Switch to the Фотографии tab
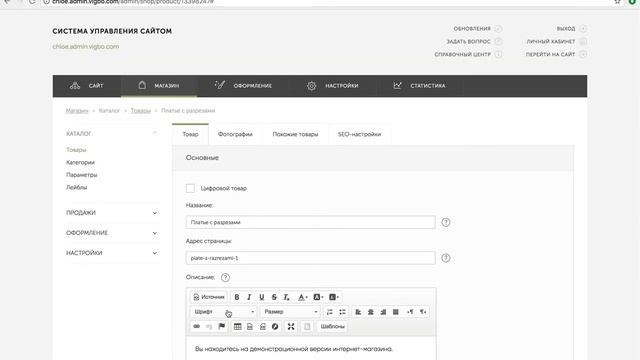The image size is (640, 360). (235, 134)
